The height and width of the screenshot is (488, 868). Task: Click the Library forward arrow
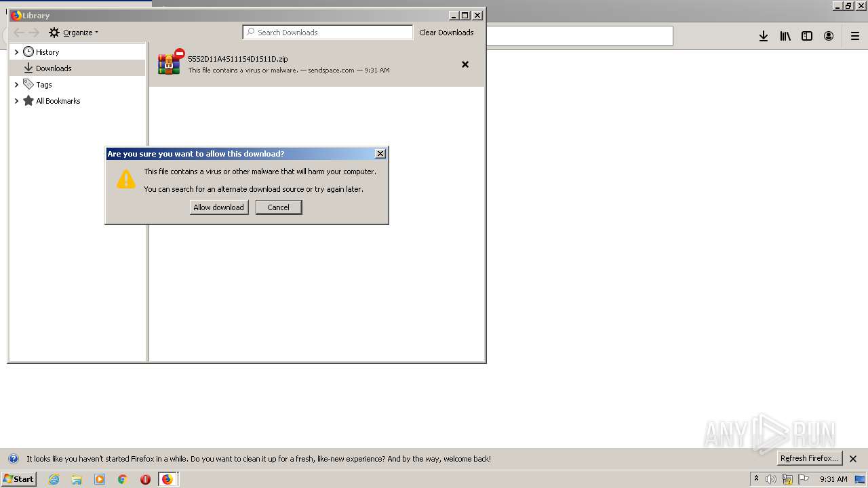[x=34, y=33]
